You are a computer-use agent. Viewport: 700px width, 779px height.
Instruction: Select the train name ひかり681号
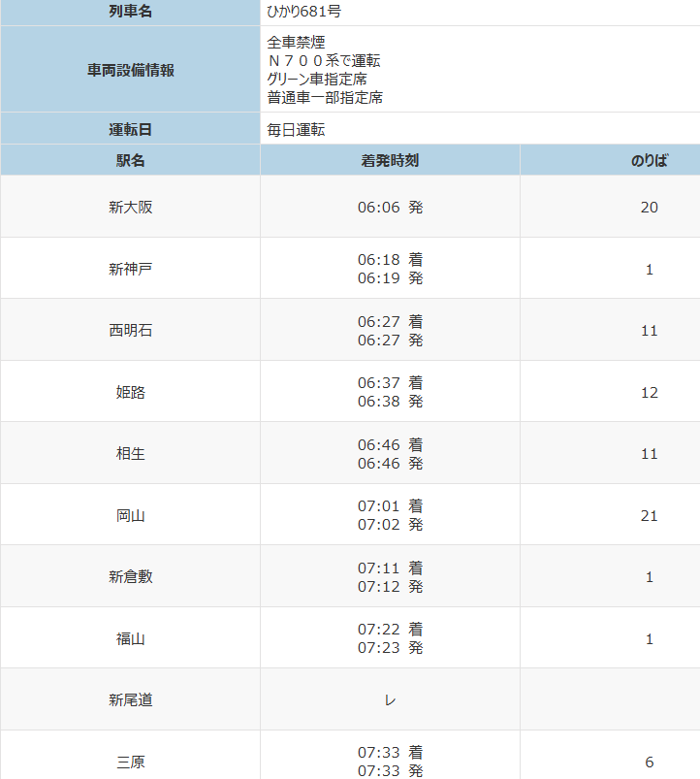click(x=303, y=12)
